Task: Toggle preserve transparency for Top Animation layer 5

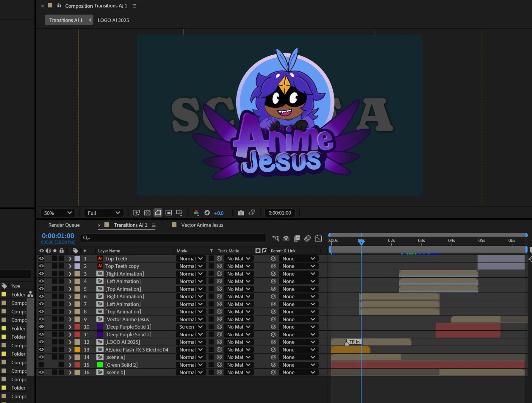Action: (x=211, y=289)
